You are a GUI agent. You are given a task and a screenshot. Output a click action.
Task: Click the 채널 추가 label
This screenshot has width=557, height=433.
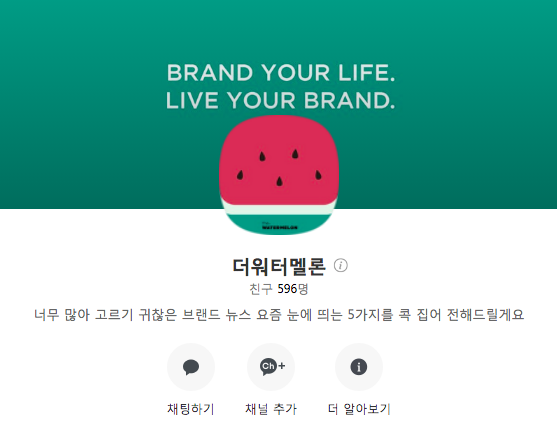[x=271, y=409]
